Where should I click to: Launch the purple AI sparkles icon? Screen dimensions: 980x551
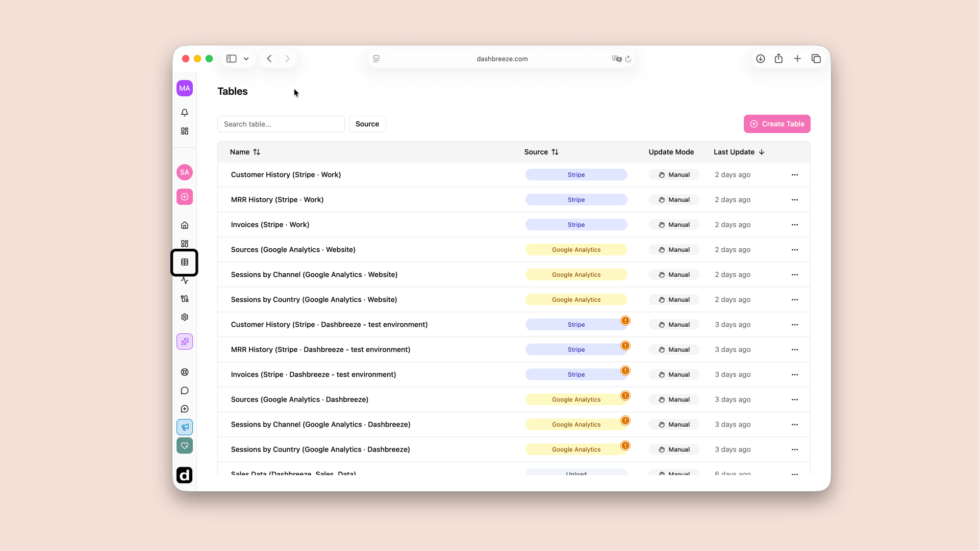(185, 342)
